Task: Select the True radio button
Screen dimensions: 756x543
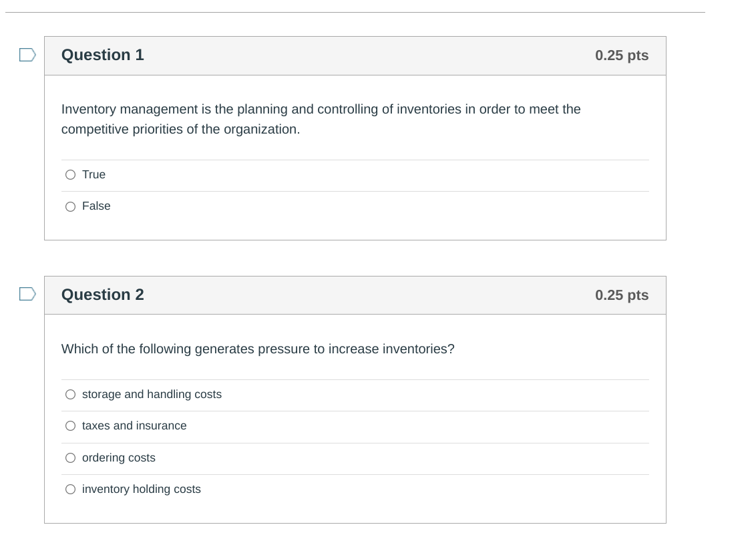Action: pyautogui.click(x=70, y=174)
